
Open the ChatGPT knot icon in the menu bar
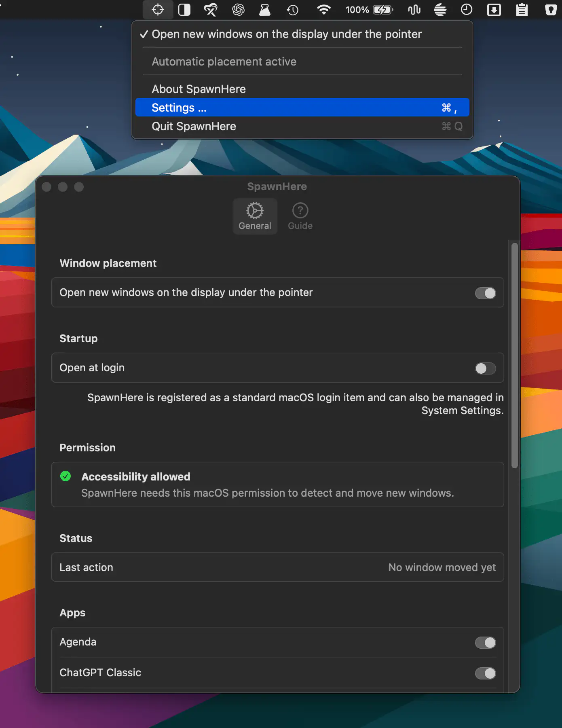(238, 9)
